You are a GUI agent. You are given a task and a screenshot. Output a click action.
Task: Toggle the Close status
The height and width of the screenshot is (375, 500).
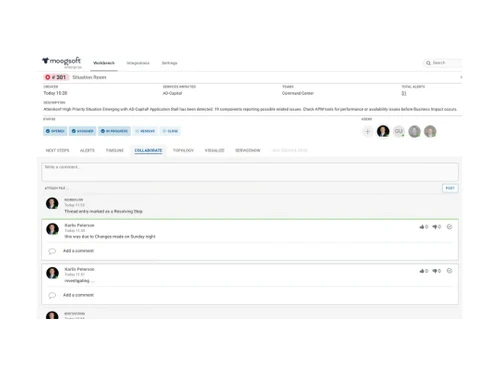pyautogui.click(x=170, y=131)
